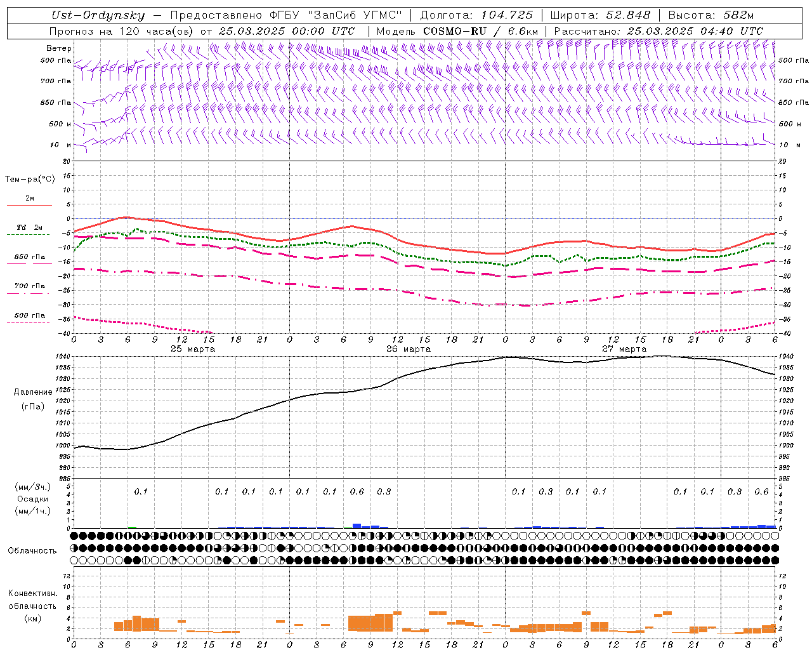Image resolution: width=812 pixels, height=650 pixels.
Task: Click the station name Ust-Ordynsky in header
Action: [98, 16]
